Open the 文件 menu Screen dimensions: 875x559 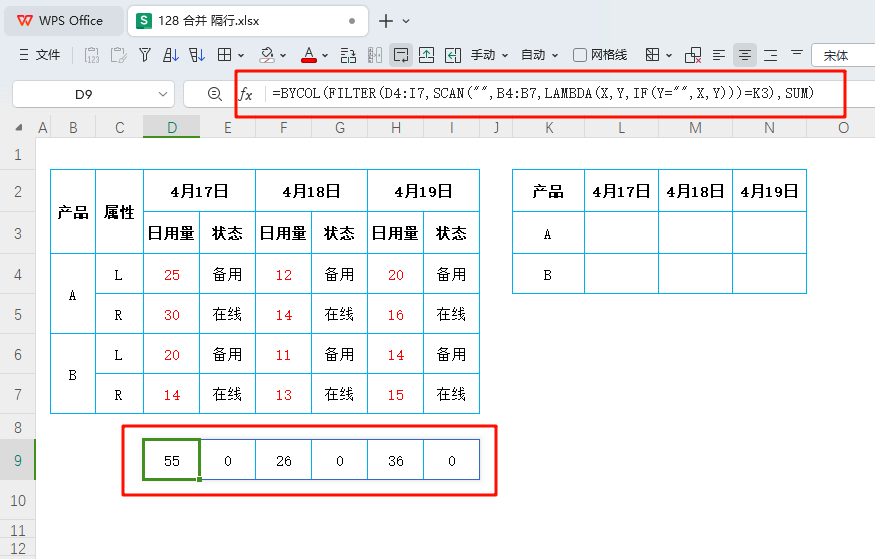click(39, 55)
